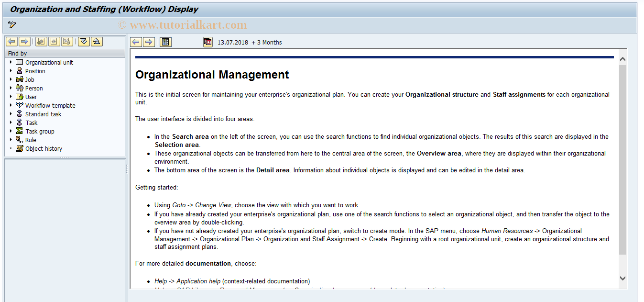Click the + 3 Months period text
This screenshot has width=644, height=302.
tap(267, 43)
